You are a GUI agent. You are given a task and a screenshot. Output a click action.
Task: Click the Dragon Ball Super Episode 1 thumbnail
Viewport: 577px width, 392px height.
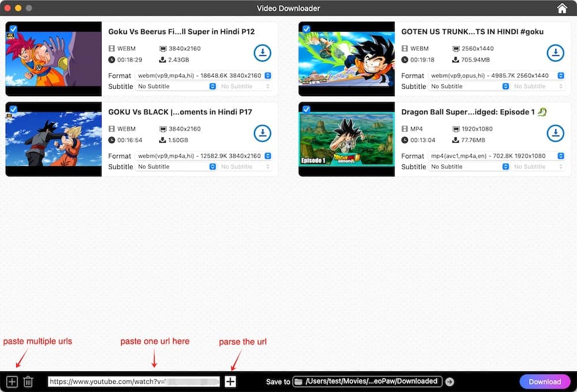(x=346, y=138)
